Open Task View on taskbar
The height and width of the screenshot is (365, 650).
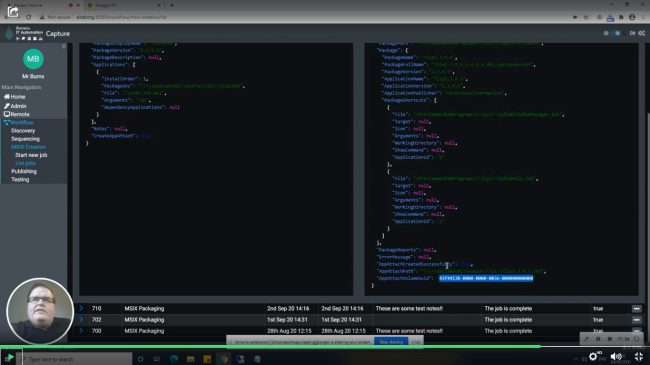tap(157, 359)
